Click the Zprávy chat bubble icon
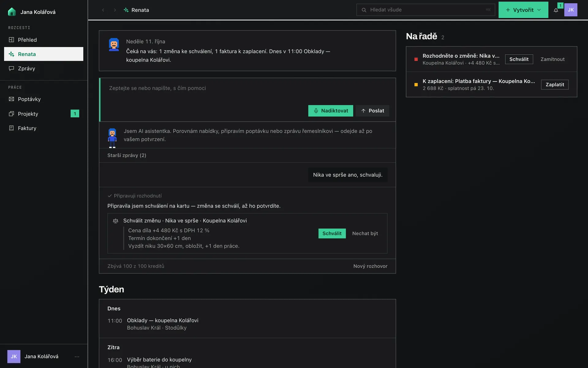This screenshot has height=368, width=588. pyautogui.click(x=11, y=68)
